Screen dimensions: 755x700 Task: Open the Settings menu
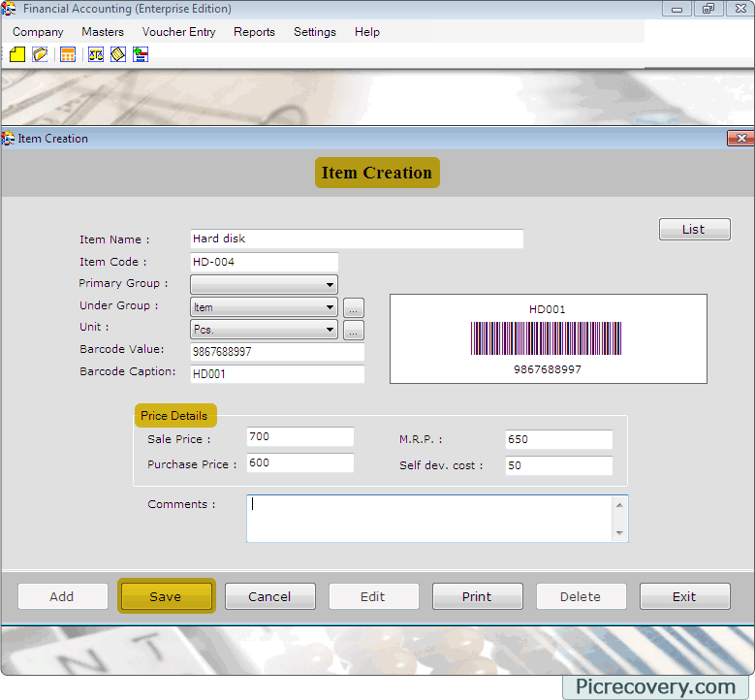pos(315,32)
